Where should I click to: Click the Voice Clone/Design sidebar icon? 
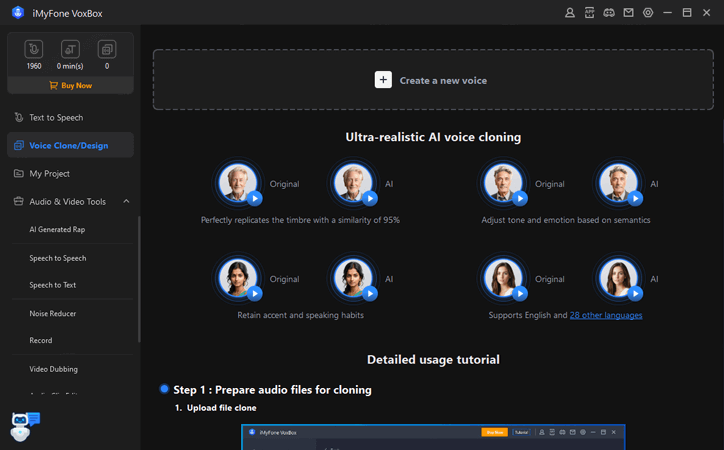click(x=18, y=145)
